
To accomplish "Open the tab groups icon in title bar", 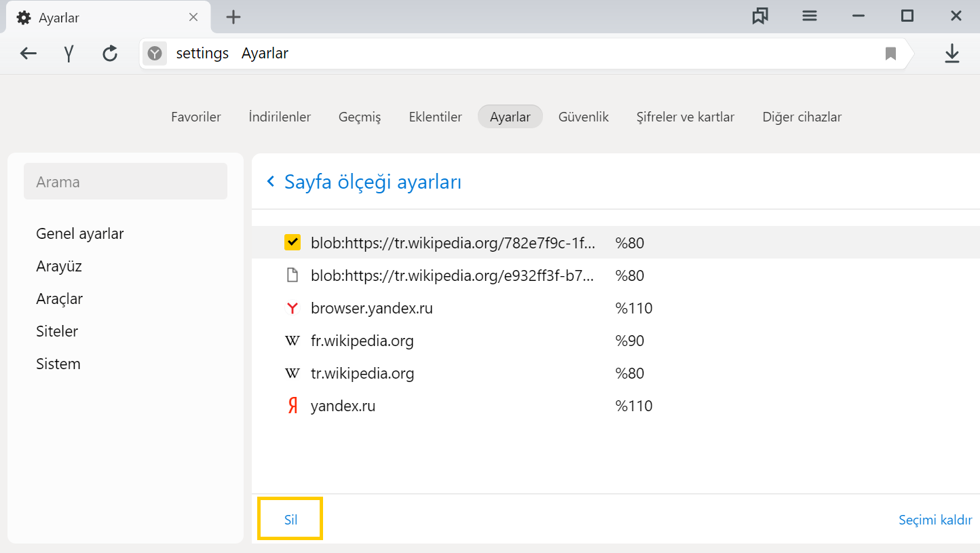I will [760, 16].
